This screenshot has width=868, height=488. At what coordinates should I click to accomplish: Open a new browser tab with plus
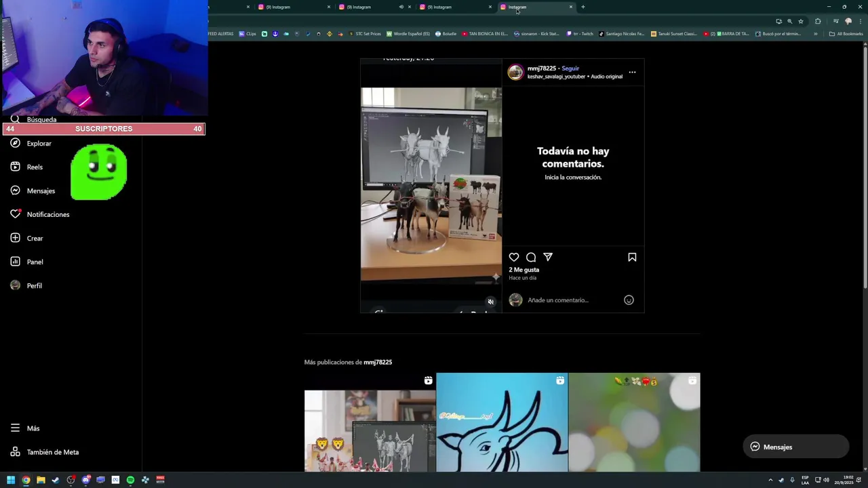click(583, 7)
